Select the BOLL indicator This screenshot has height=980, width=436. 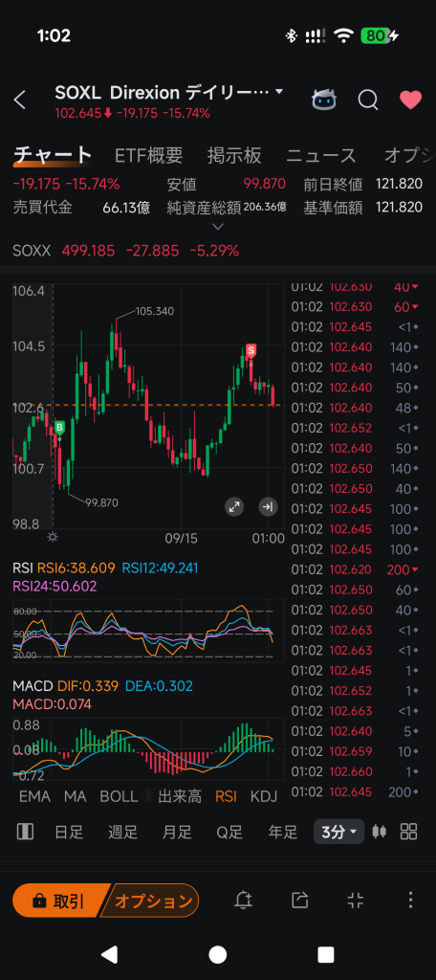click(120, 796)
